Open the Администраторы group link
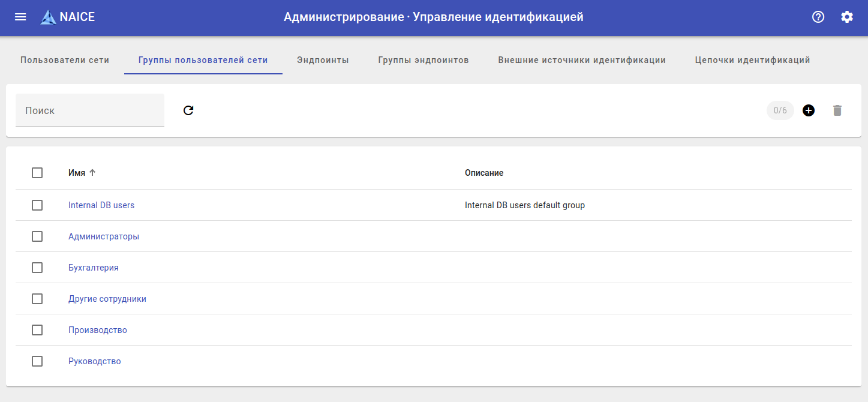The image size is (868, 402). coord(104,236)
